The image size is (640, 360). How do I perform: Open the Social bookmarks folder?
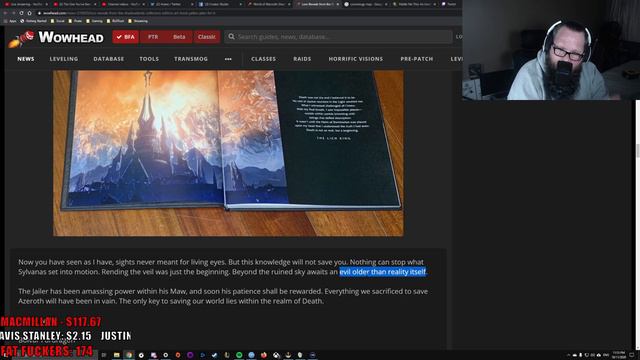click(58, 21)
